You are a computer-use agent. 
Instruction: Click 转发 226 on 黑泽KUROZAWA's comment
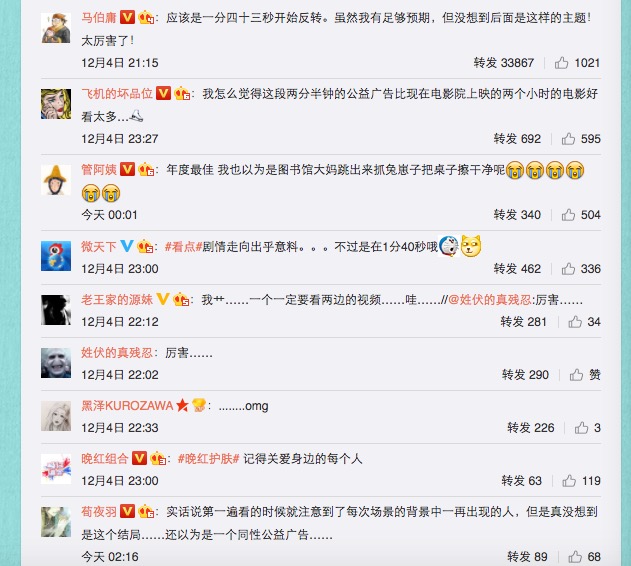pos(531,428)
